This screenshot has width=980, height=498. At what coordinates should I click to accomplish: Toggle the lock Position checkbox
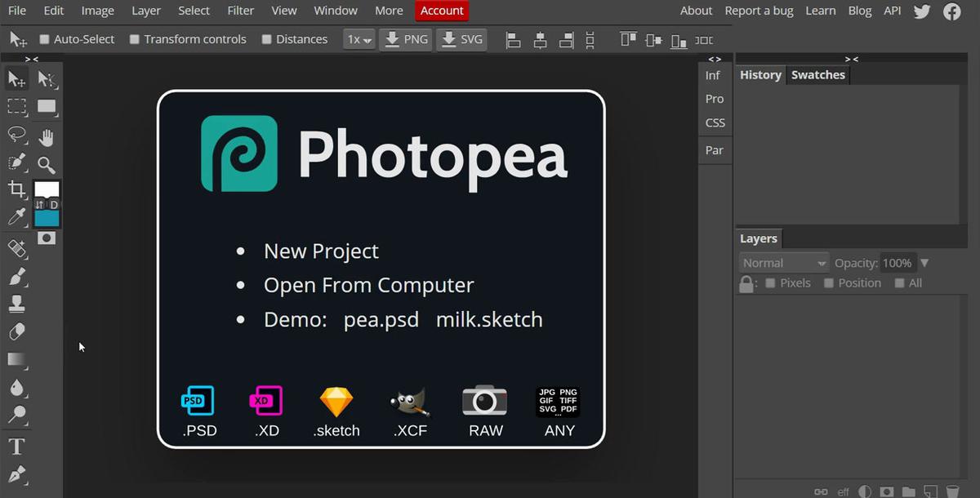pos(828,283)
